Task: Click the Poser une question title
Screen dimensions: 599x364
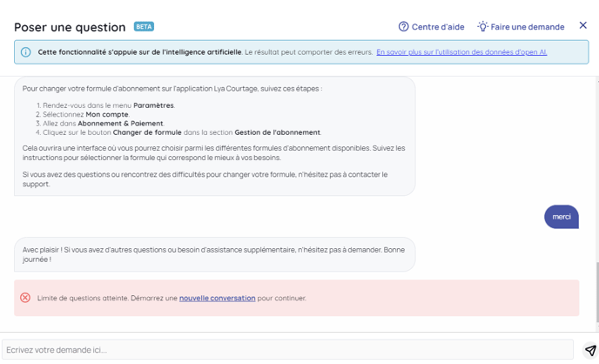Action: click(70, 27)
